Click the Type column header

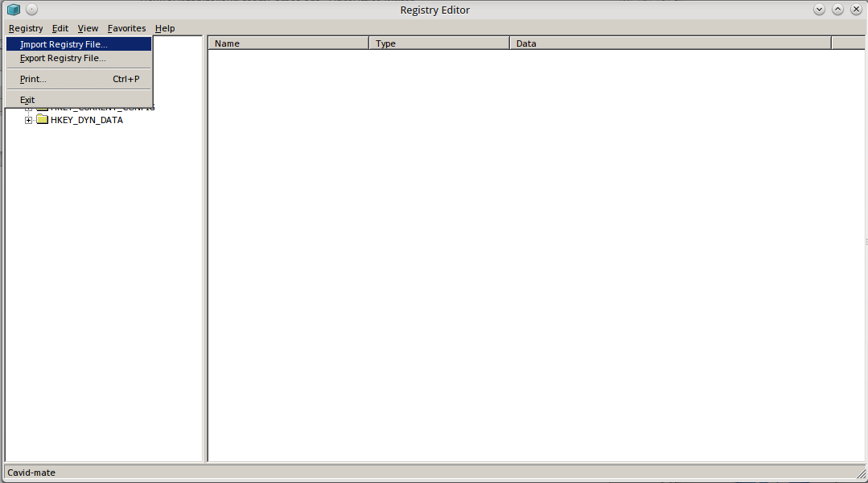(439, 43)
